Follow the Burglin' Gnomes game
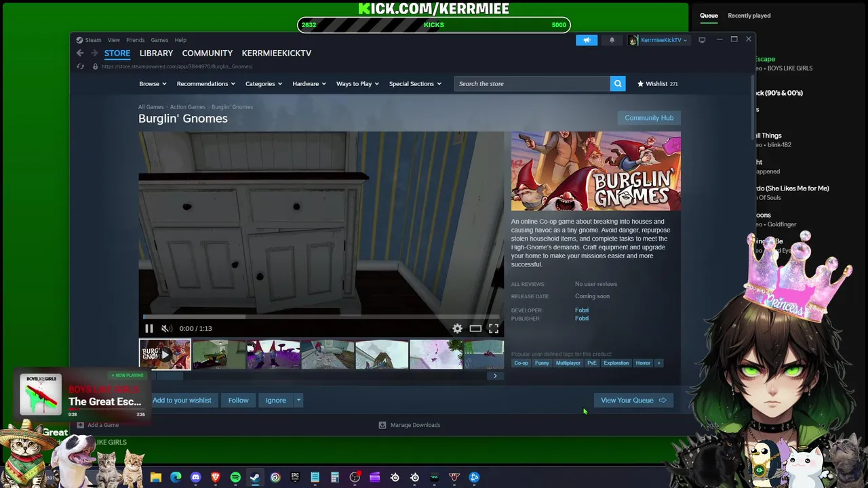This screenshot has height=488, width=868. tap(238, 401)
